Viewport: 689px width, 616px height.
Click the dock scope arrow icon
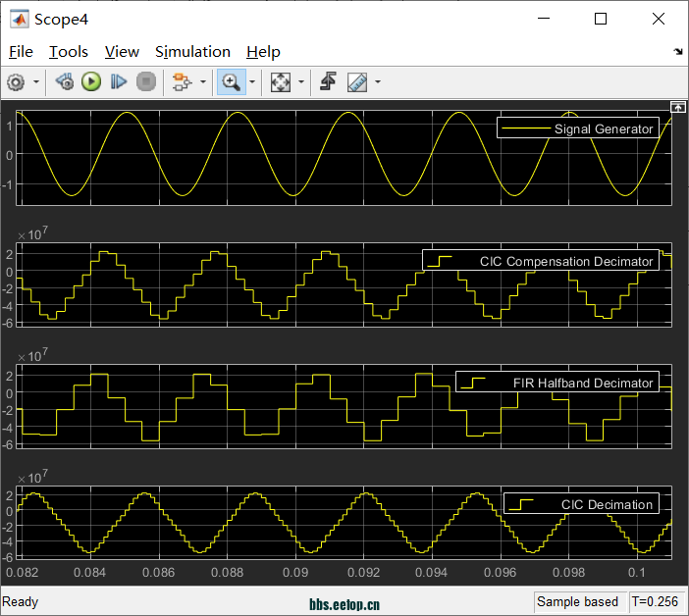(x=678, y=52)
